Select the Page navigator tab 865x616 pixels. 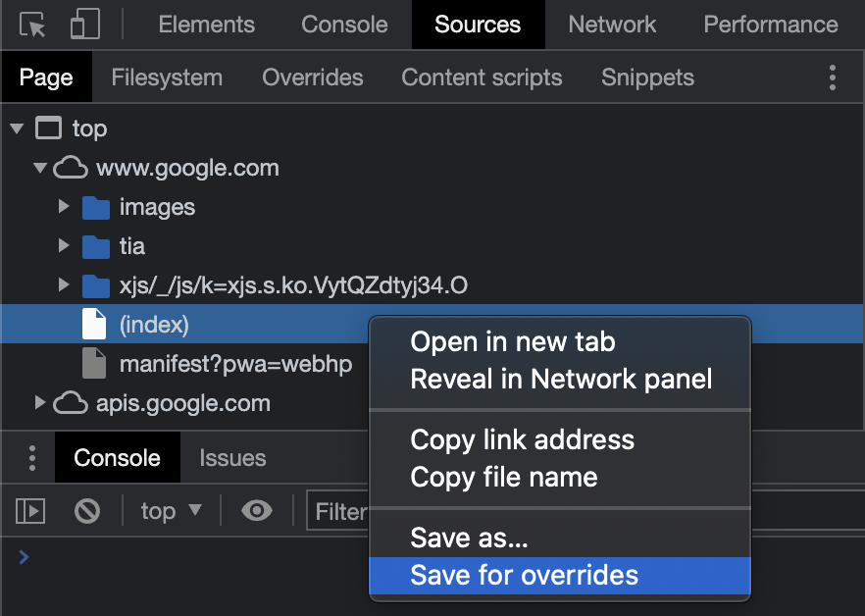tap(46, 77)
